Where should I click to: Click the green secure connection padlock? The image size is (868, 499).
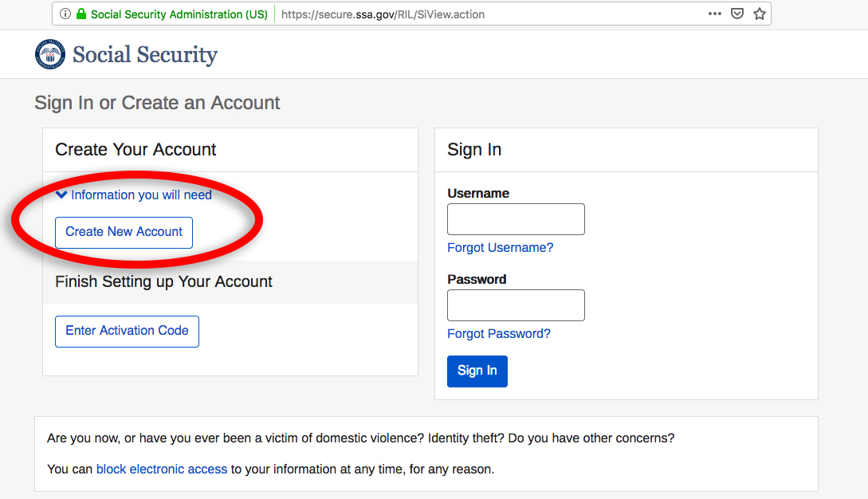tap(81, 14)
